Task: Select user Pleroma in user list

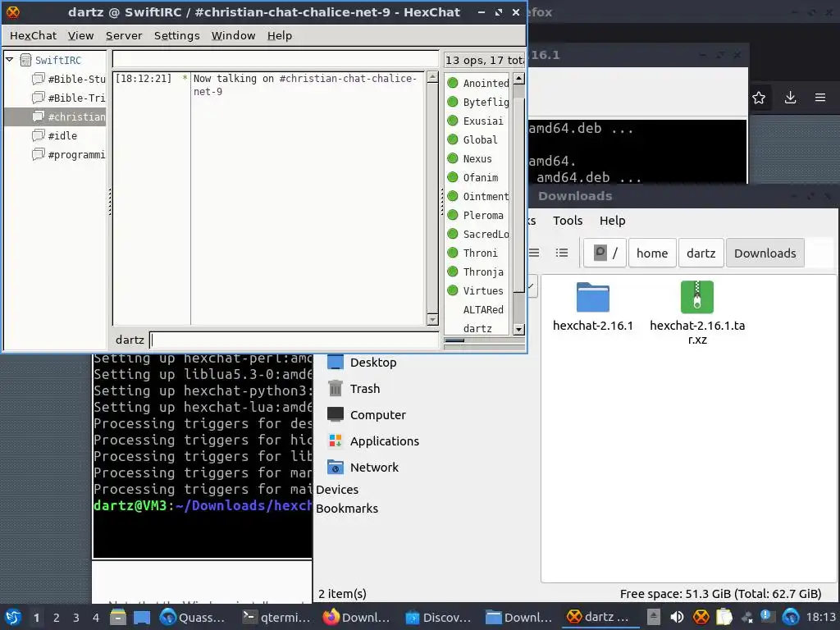Action: coord(483,216)
